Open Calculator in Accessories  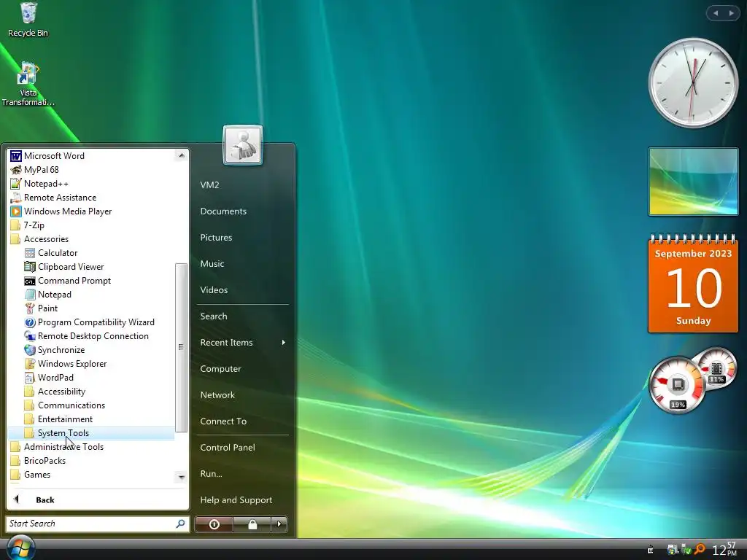pyautogui.click(x=51, y=253)
